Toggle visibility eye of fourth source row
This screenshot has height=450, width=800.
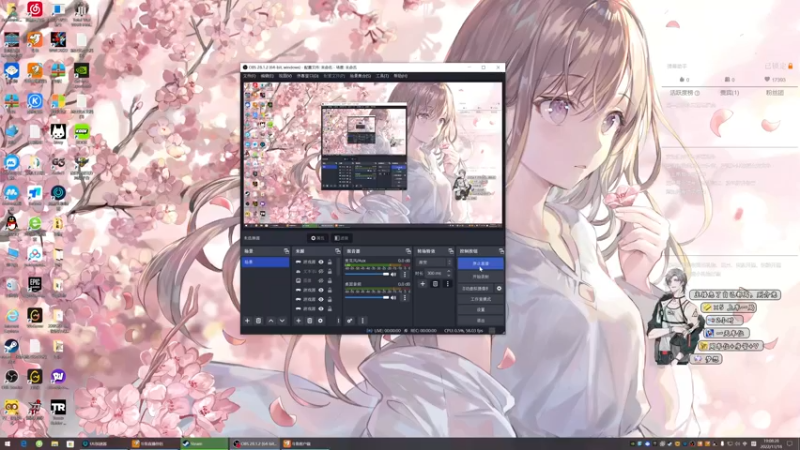(x=321, y=290)
